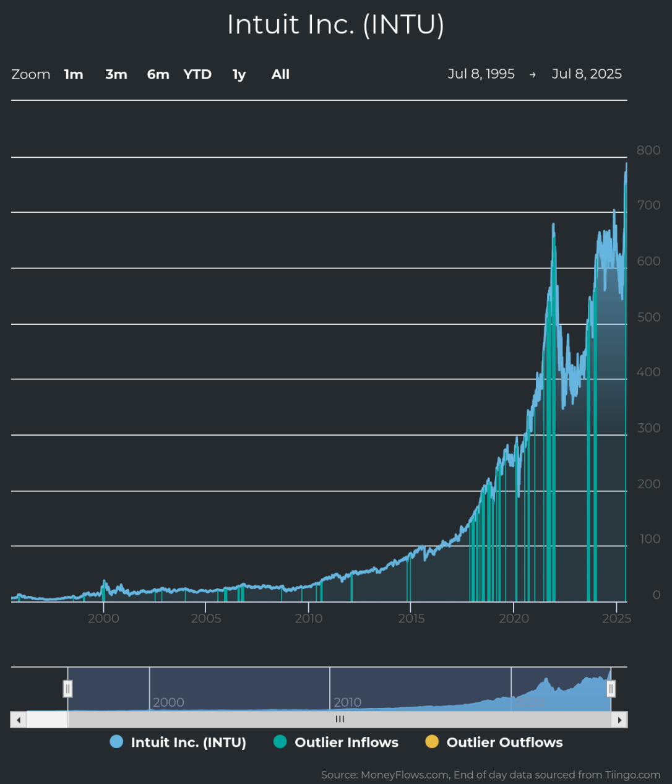Toggle the Intuit Inc. (INTU) legend series
This screenshot has width=672, height=784.
coord(178,743)
